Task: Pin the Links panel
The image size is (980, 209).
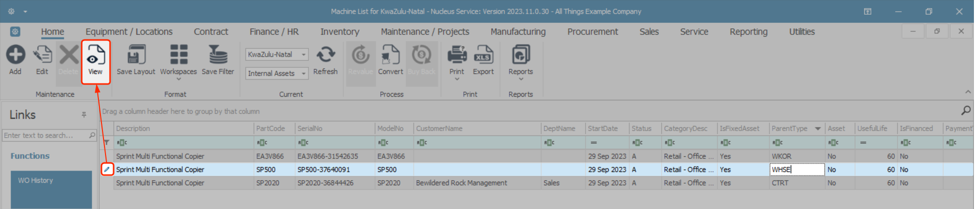Action: coord(84,115)
